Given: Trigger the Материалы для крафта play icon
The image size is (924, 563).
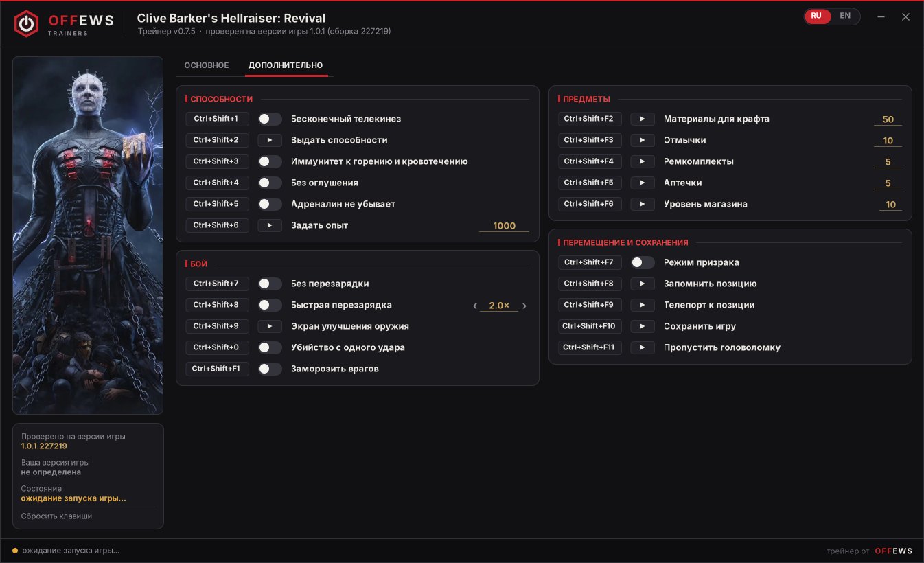Looking at the screenshot, I should (x=643, y=119).
